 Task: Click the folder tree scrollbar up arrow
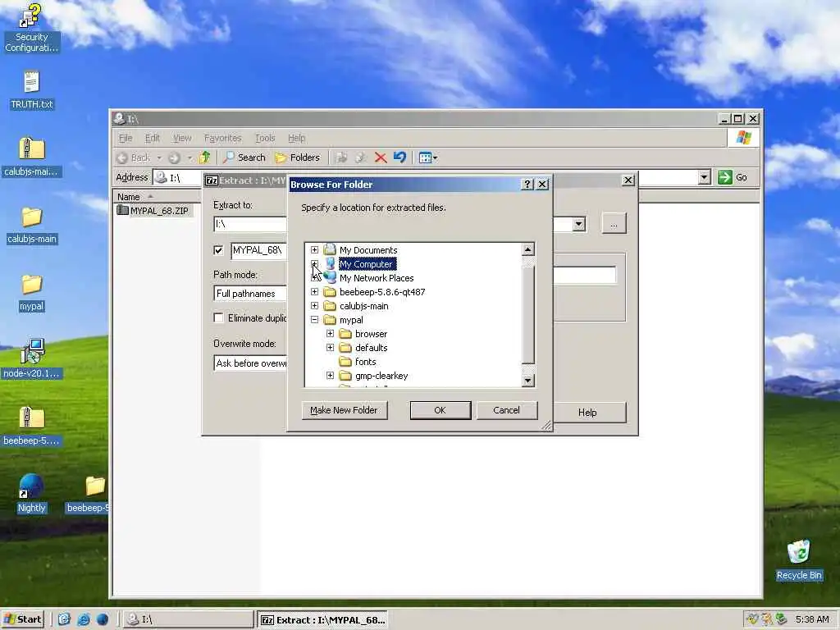527,249
